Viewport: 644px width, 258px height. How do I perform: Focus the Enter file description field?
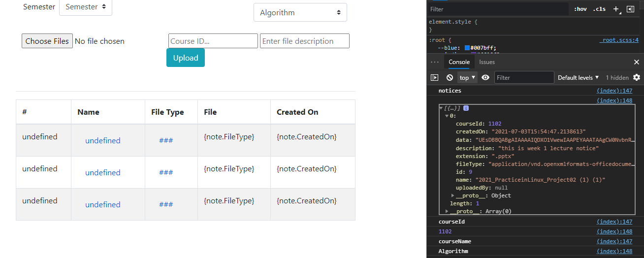click(x=305, y=41)
